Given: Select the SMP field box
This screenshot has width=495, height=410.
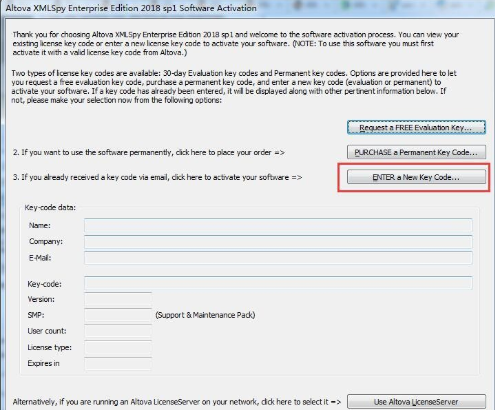Looking at the screenshot, I should pos(118,315).
